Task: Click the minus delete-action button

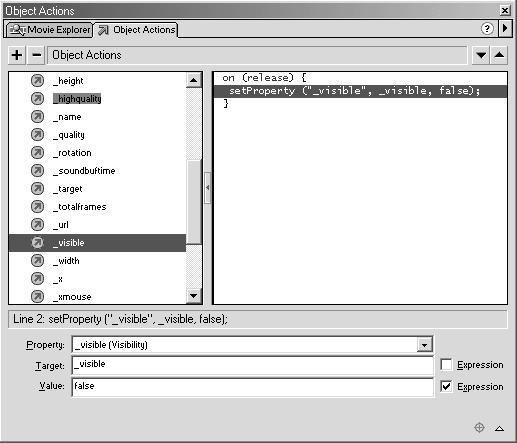Action: [37, 55]
